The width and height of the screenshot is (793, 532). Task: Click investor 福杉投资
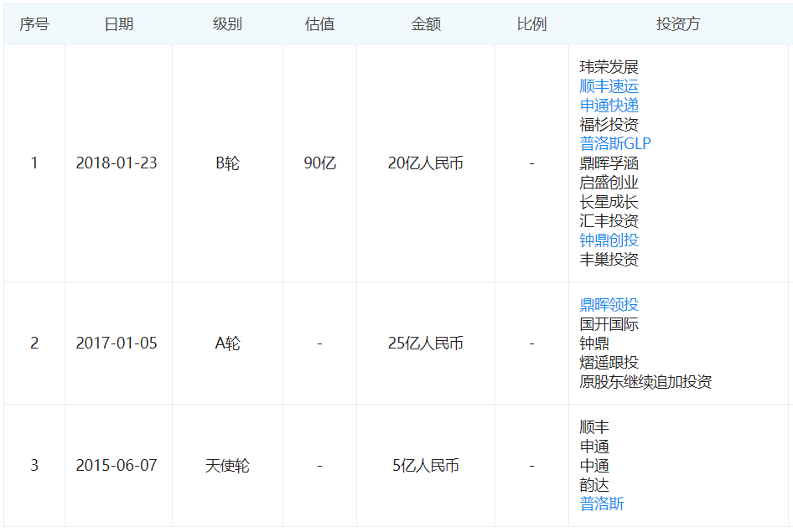(609, 124)
